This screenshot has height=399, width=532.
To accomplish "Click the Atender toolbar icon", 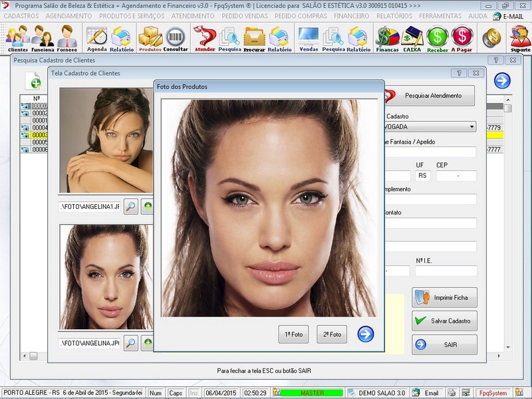I will click(205, 39).
